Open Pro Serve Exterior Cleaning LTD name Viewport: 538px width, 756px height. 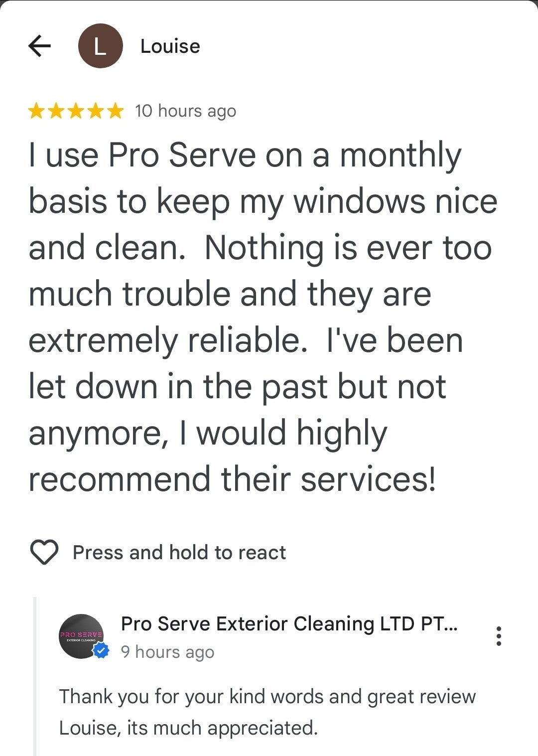[289, 624]
